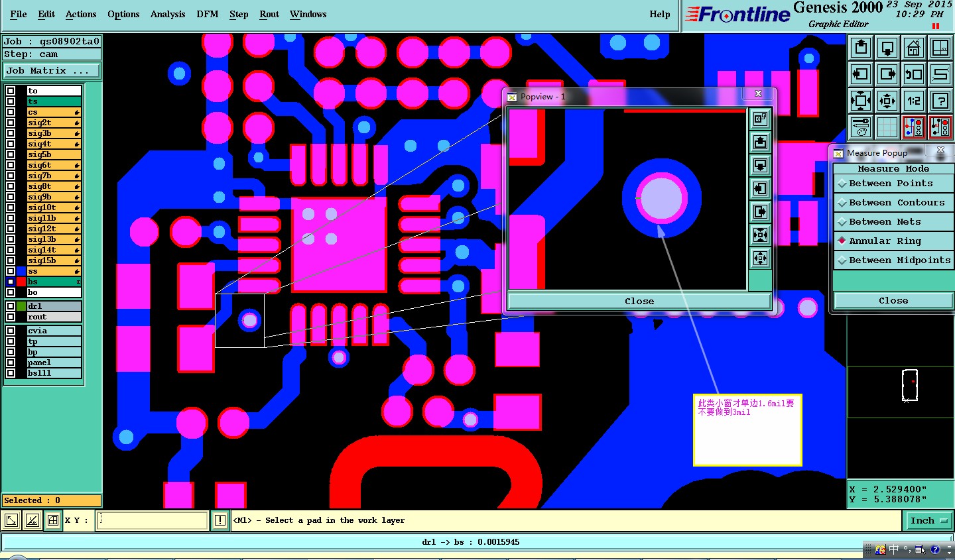Open the Actions menu

(x=81, y=14)
